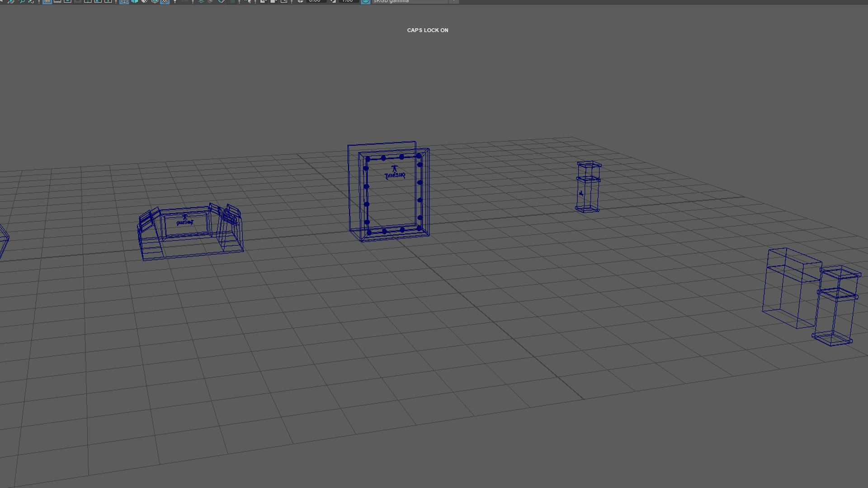Viewport: 868px width, 488px height.
Task: Toggle the Textured display icon
Action: click(165, 1)
